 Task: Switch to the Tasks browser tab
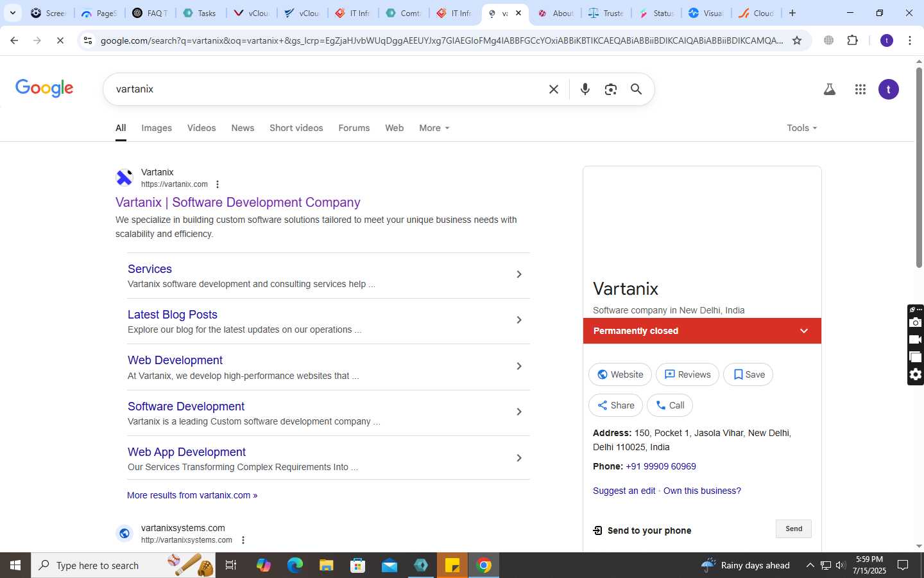200,13
